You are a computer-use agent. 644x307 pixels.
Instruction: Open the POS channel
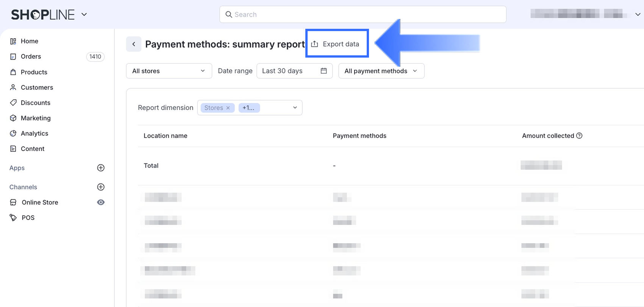click(28, 218)
